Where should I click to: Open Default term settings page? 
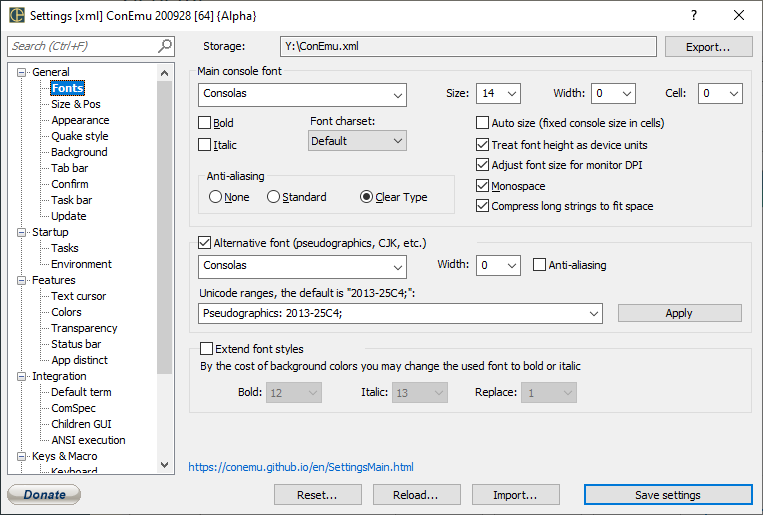click(81, 392)
